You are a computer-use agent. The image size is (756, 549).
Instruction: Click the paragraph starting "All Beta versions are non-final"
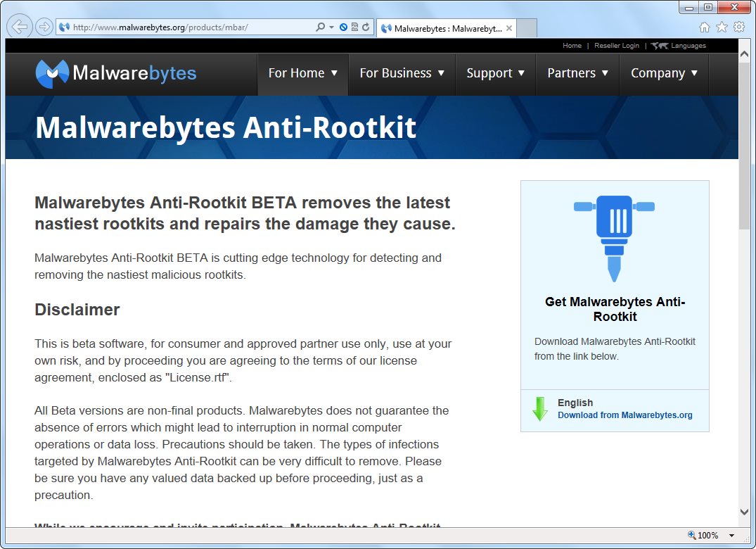click(241, 453)
